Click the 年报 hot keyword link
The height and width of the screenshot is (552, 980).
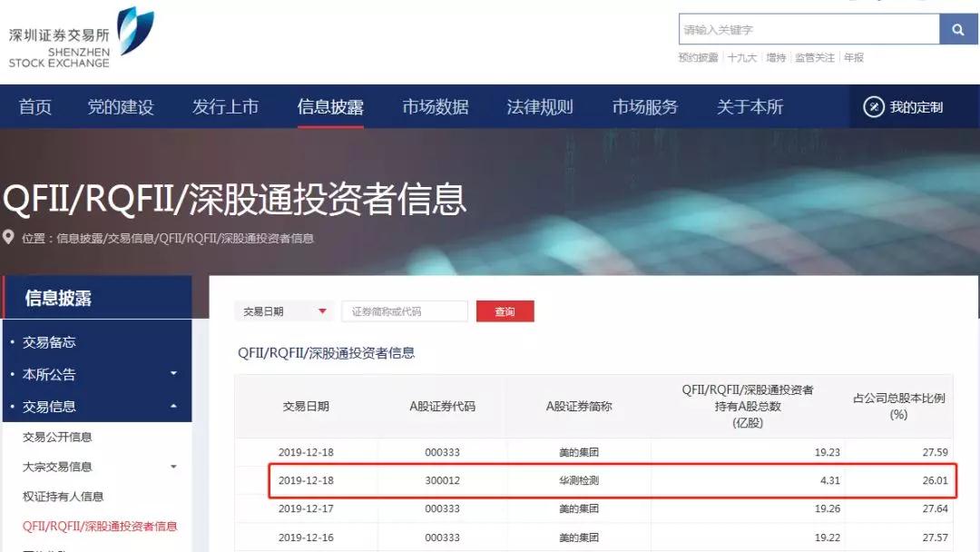(x=853, y=57)
